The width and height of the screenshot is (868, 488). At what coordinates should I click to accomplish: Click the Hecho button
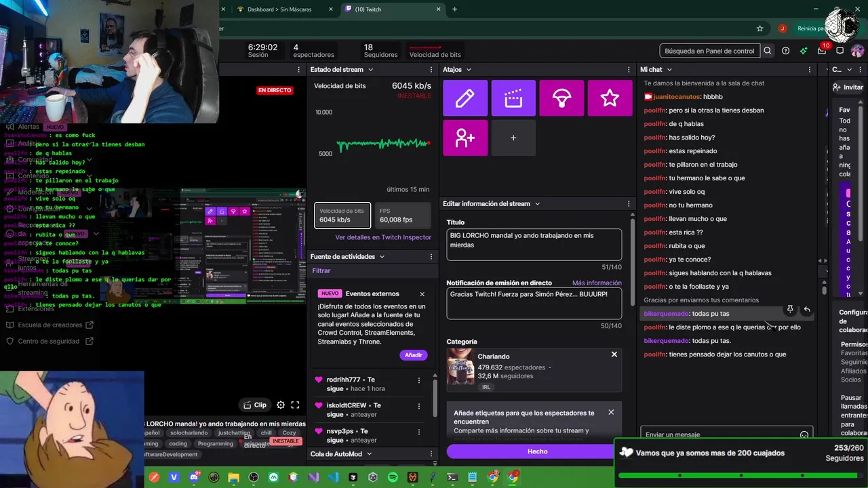[537, 451]
